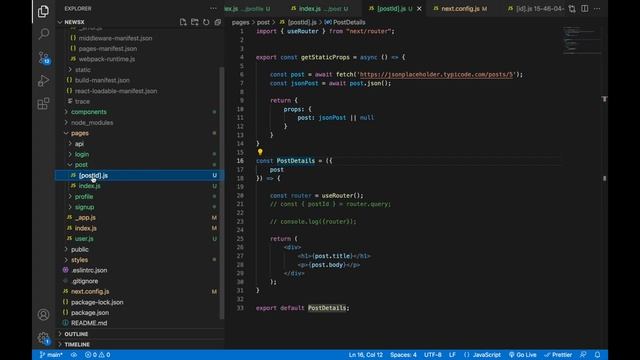This screenshot has width=640, height=360.
Task: Create a new file in NEWSX
Action: [x=183, y=22]
